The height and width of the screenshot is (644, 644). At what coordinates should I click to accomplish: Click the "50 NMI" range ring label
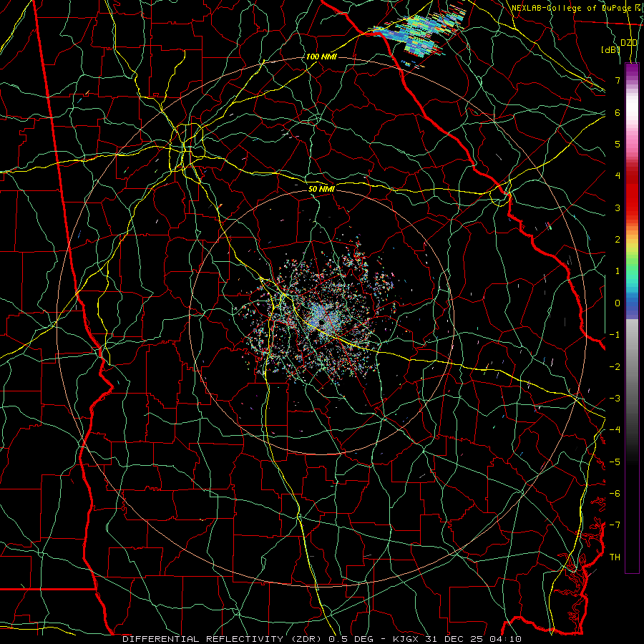click(321, 189)
